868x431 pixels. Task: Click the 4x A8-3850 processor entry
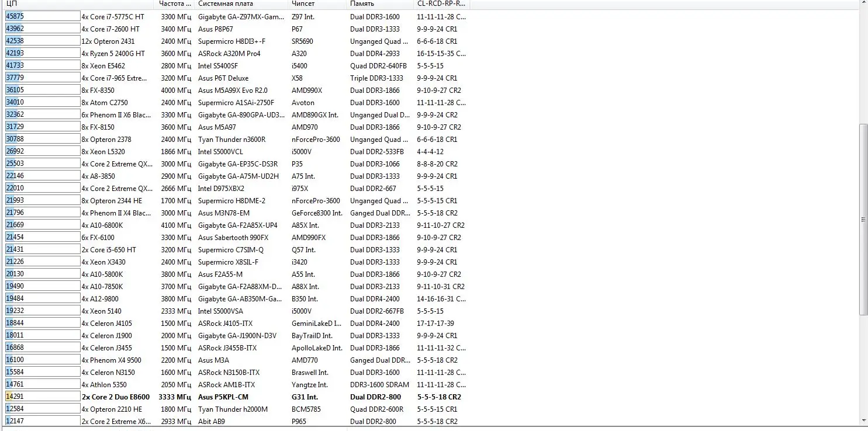(236, 176)
